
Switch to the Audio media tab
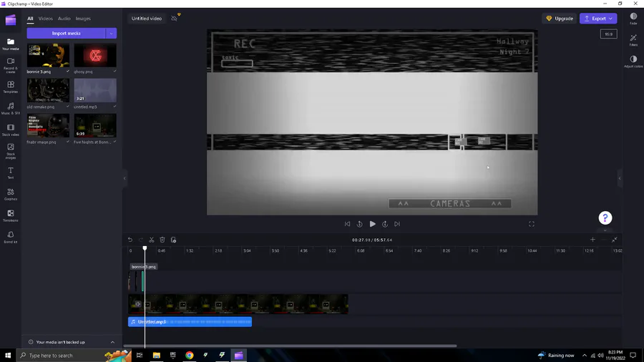pyautogui.click(x=64, y=19)
